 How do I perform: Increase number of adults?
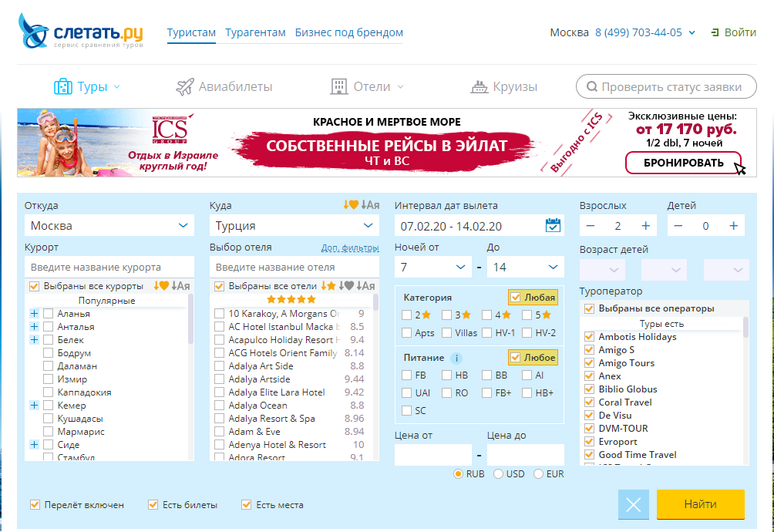click(646, 226)
